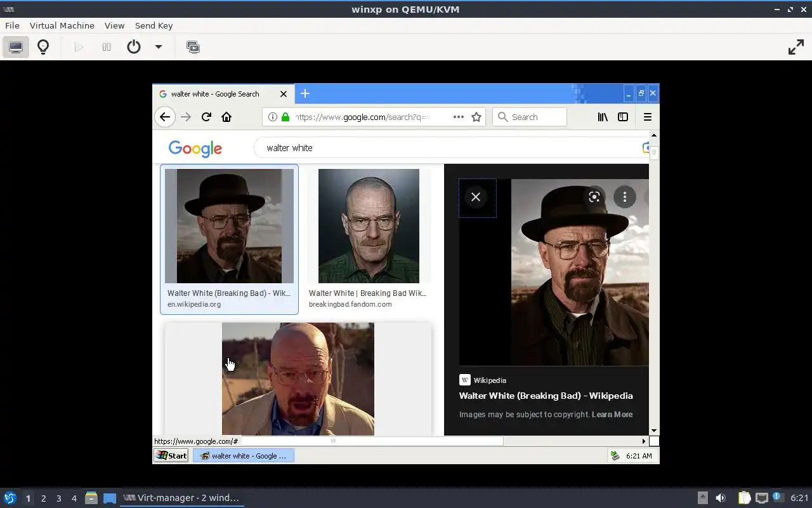The image size is (812, 508).
Task: Click 'Wikipedia' source name in preview panel
Action: pyautogui.click(x=490, y=380)
